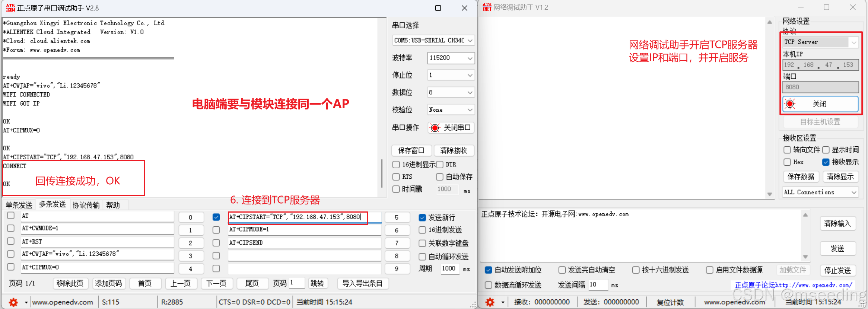Image resolution: width=868 pixels, height=309 pixels.
Task: Expand the stop bits dropdown
Action: 470,75
